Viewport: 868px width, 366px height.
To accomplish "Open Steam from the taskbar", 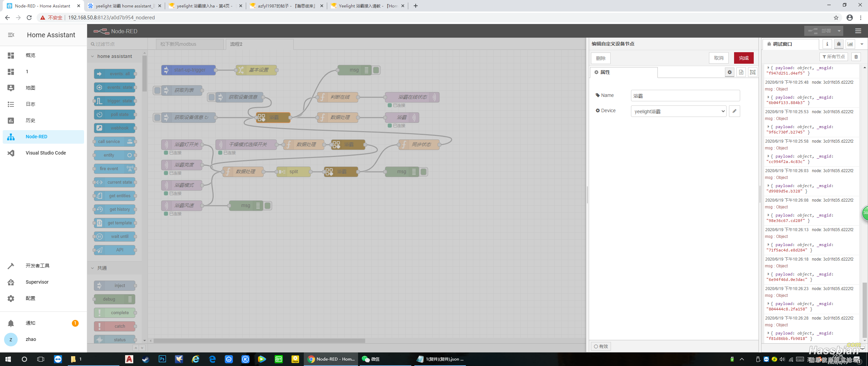I will tap(146, 359).
